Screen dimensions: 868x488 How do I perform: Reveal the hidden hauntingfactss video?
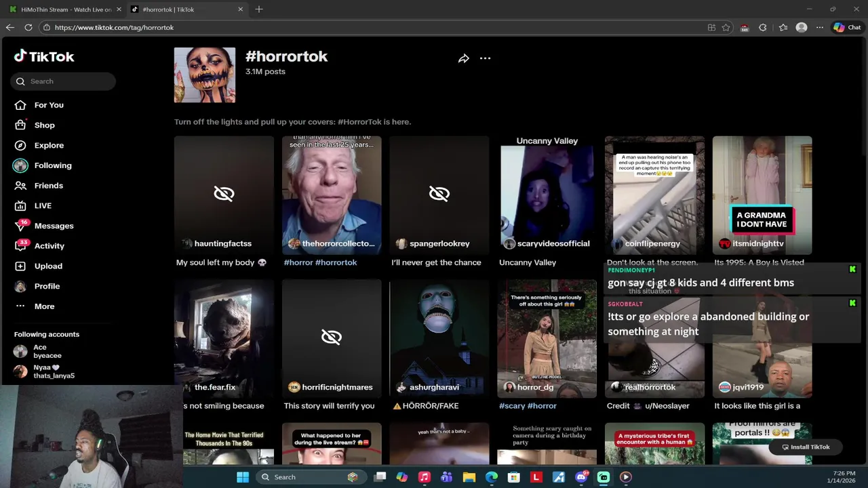pyautogui.click(x=224, y=195)
